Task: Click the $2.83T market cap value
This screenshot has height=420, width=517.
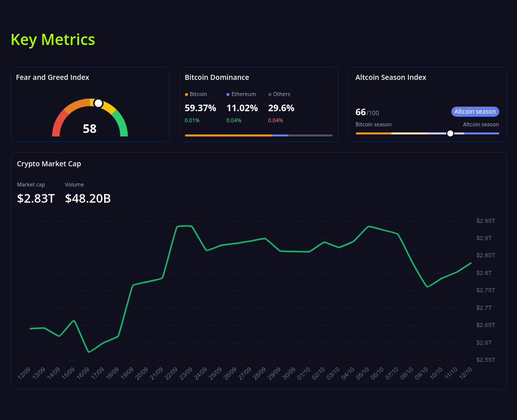Action: (x=35, y=199)
